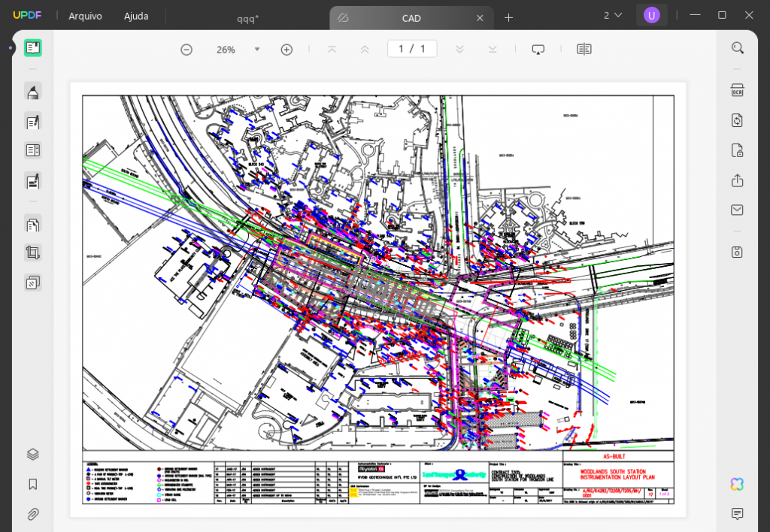Open the Share document panel
Viewport: 770px width, 532px height.
click(x=737, y=180)
